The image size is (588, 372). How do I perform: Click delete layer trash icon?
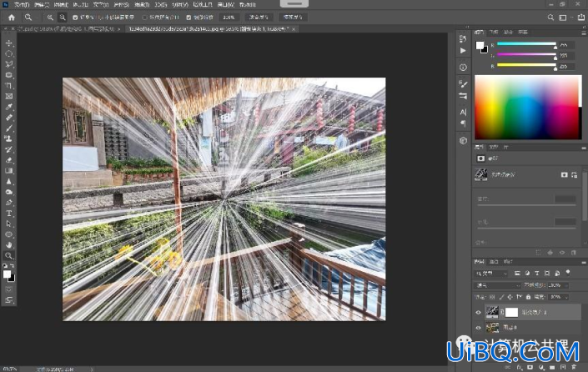[x=574, y=367]
